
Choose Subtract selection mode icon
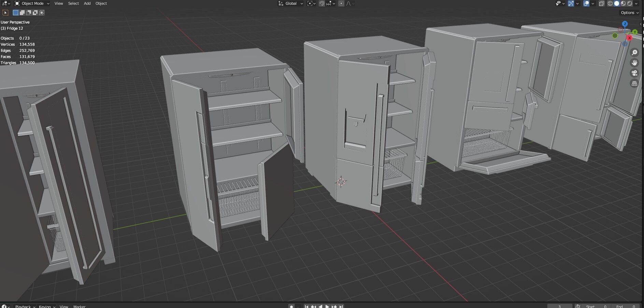coord(29,13)
